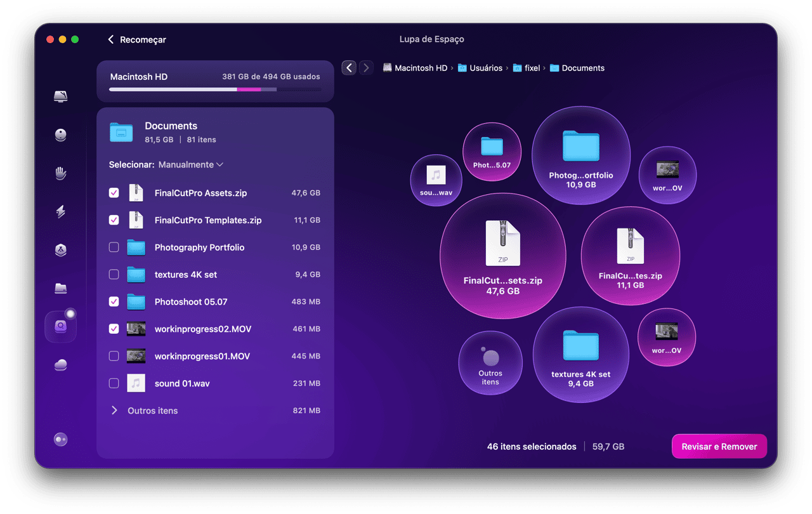Image resolution: width=812 pixels, height=514 pixels.
Task: Uncheck FinalCutPro Assets.zip checkbox
Action: (114, 193)
